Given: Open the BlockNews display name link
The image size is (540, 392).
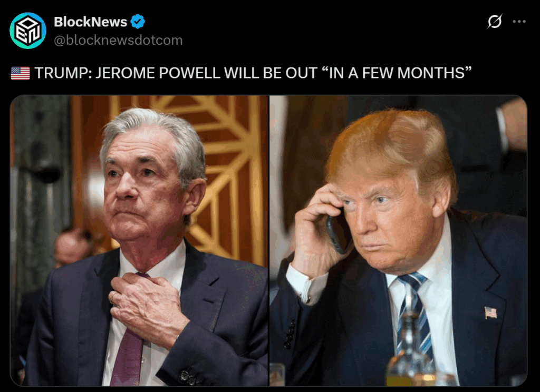Looking at the screenshot, I should tap(91, 22).
